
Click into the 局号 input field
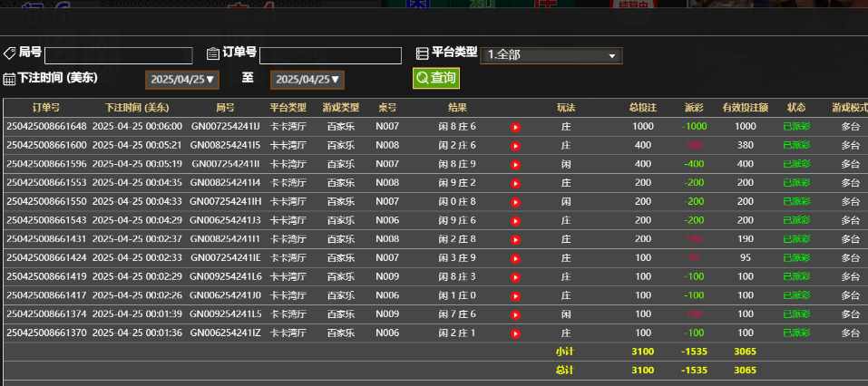(119, 55)
